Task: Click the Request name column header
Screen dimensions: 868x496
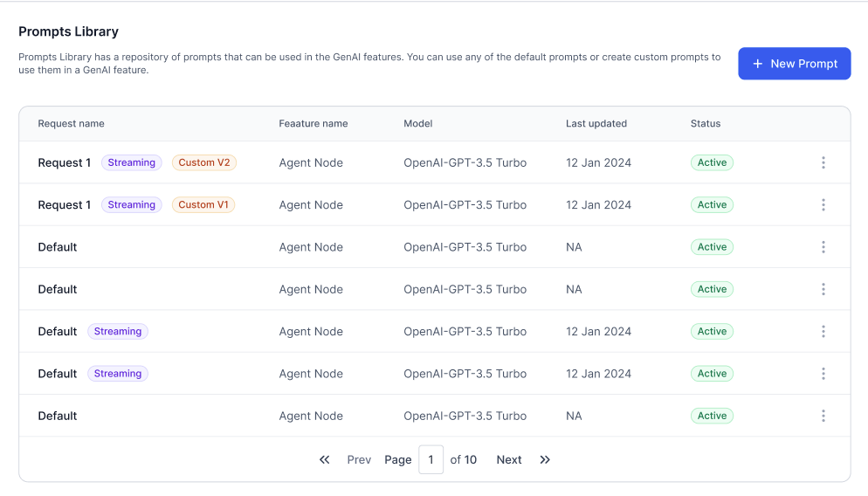Action: [x=71, y=124]
